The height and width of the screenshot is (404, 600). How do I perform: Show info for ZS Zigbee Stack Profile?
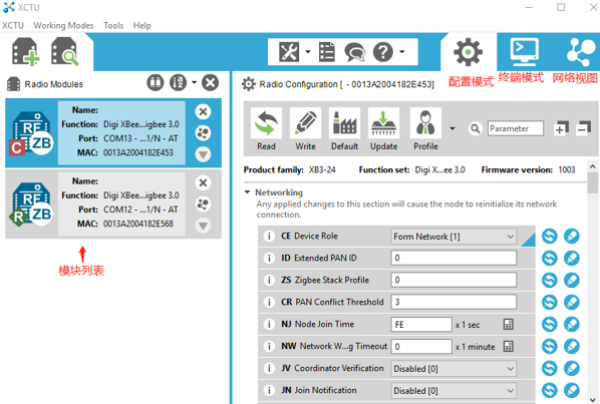[269, 280]
